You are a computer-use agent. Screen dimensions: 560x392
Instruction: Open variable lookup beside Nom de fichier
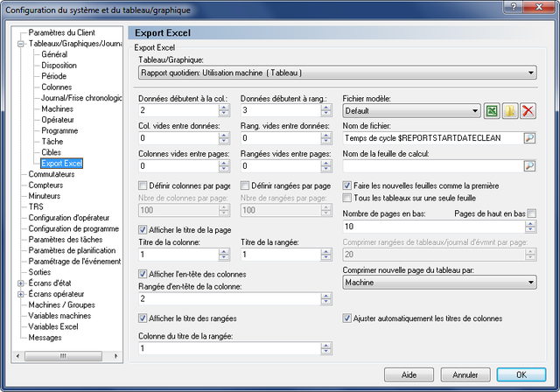(529, 138)
